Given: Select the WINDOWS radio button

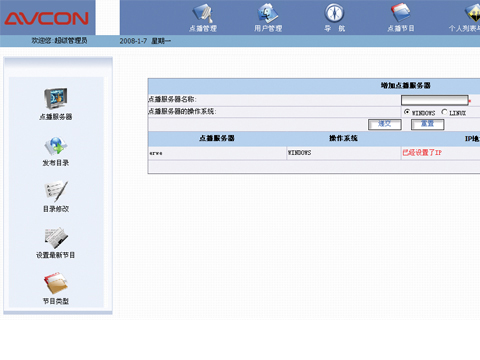Looking at the screenshot, I should 407,112.
